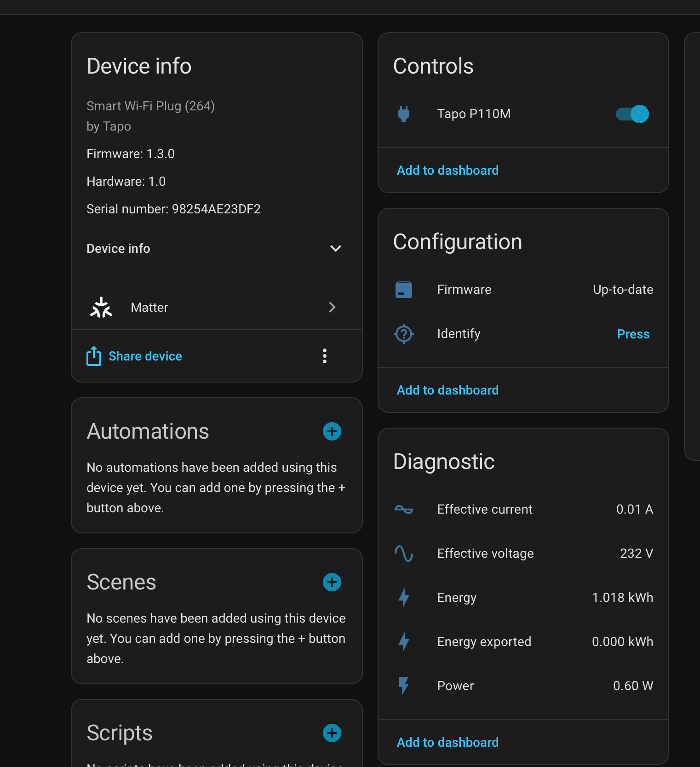Viewport: 700px width, 767px height.
Task: Open the Firmware entity row
Action: 523,290
